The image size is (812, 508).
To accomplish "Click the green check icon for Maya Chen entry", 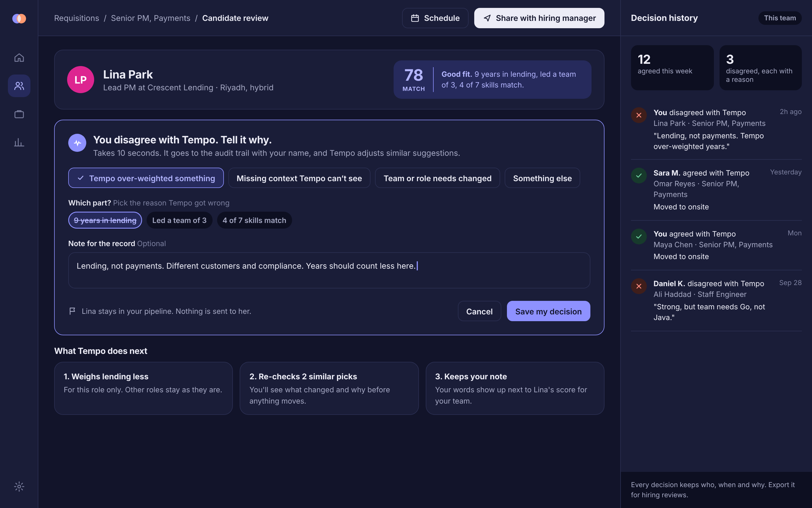I will tap(639, 237).
